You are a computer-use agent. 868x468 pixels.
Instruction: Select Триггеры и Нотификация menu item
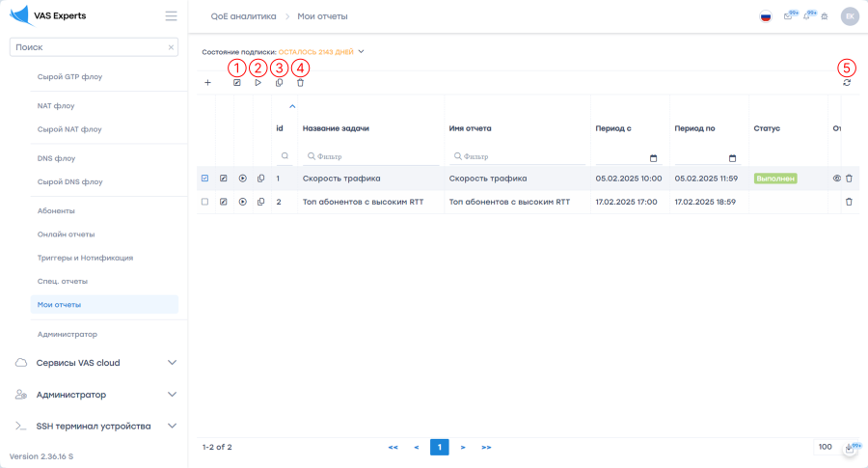click(x=85, y=258)
